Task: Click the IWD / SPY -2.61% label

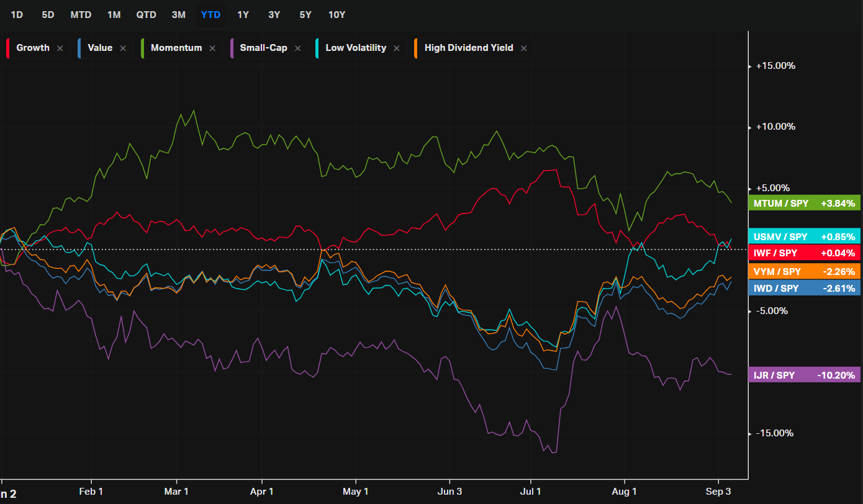Action: pyautogui.click(x=805, y=288)
